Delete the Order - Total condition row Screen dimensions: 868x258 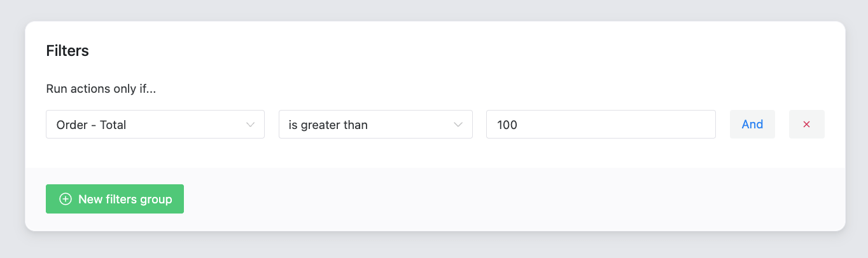tap(806, 125)
